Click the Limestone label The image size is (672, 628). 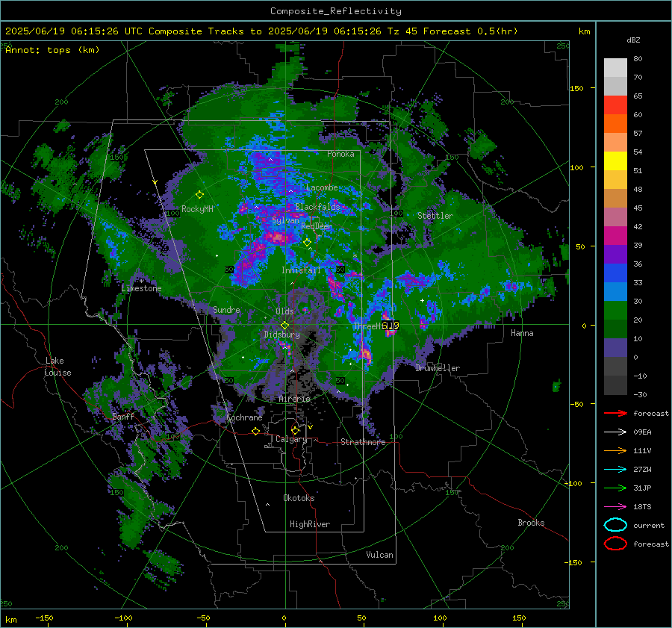coord(141,288)
